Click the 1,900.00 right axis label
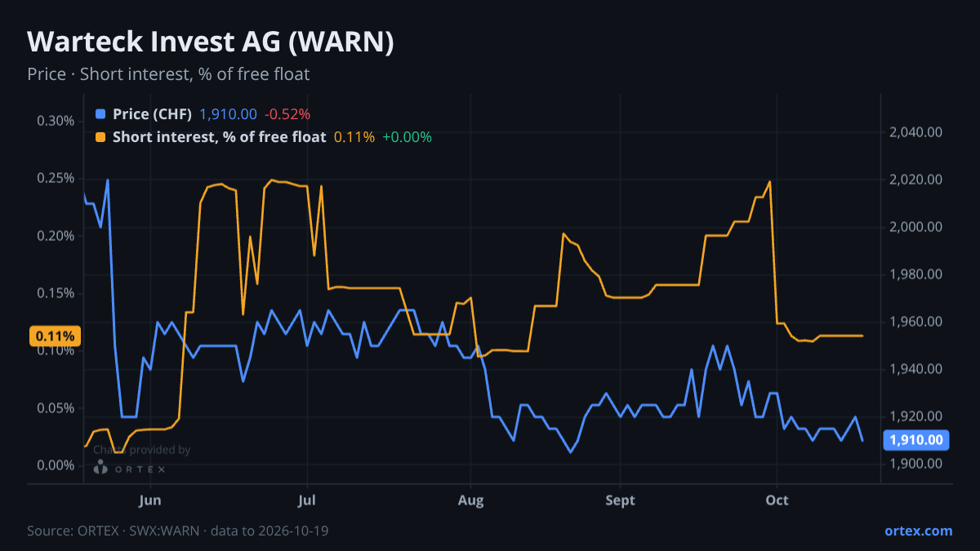 click(917, 464)
